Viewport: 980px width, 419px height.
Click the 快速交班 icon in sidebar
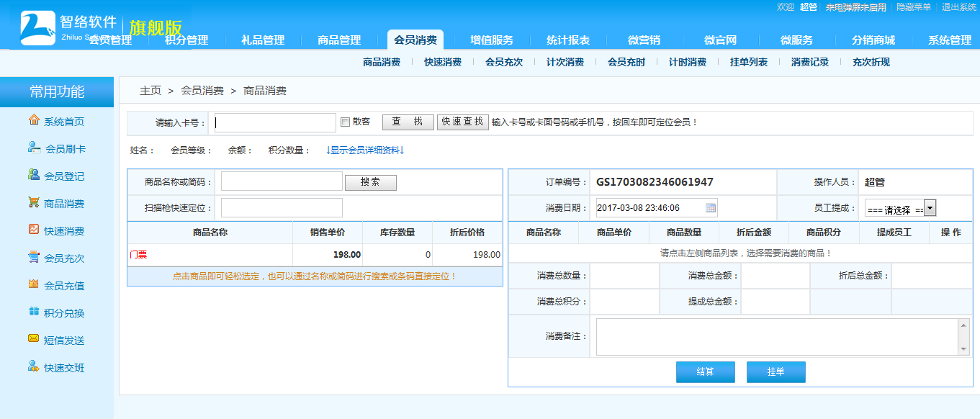(34, 366)
